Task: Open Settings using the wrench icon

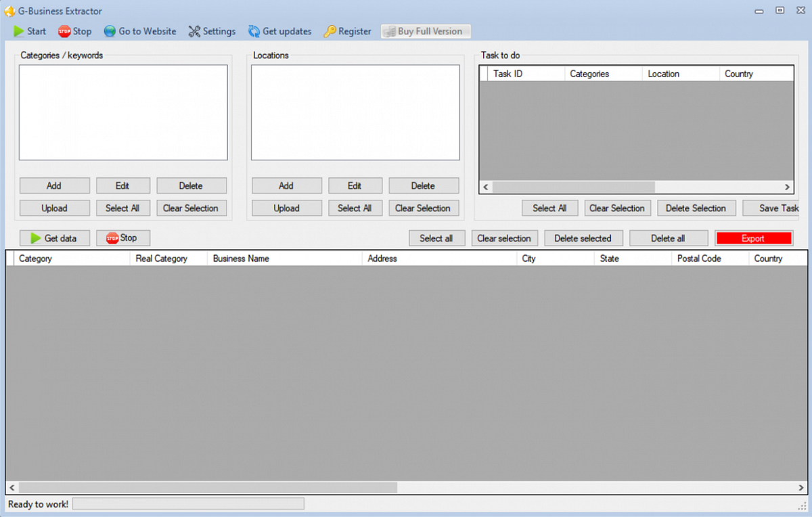Action: pyautogui.click(x=193, y=31)
